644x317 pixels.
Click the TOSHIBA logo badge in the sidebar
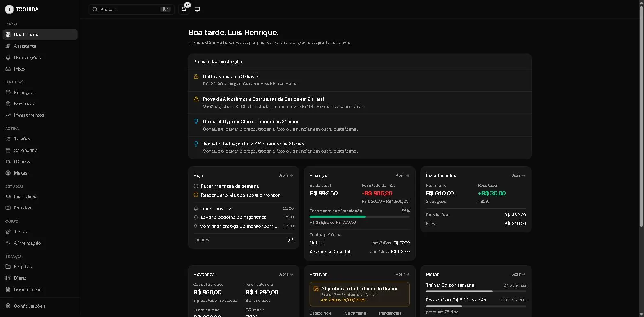(9, 9)
